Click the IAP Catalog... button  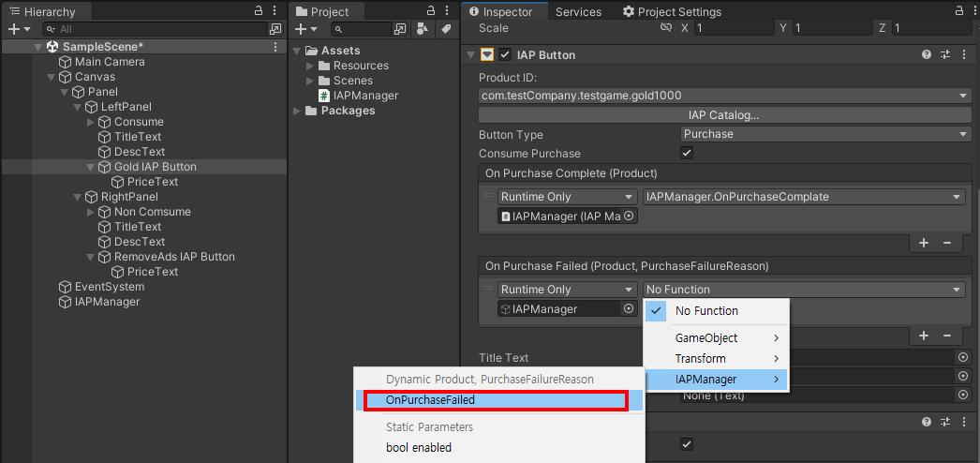pyautogui.click(x=725, y=115)
